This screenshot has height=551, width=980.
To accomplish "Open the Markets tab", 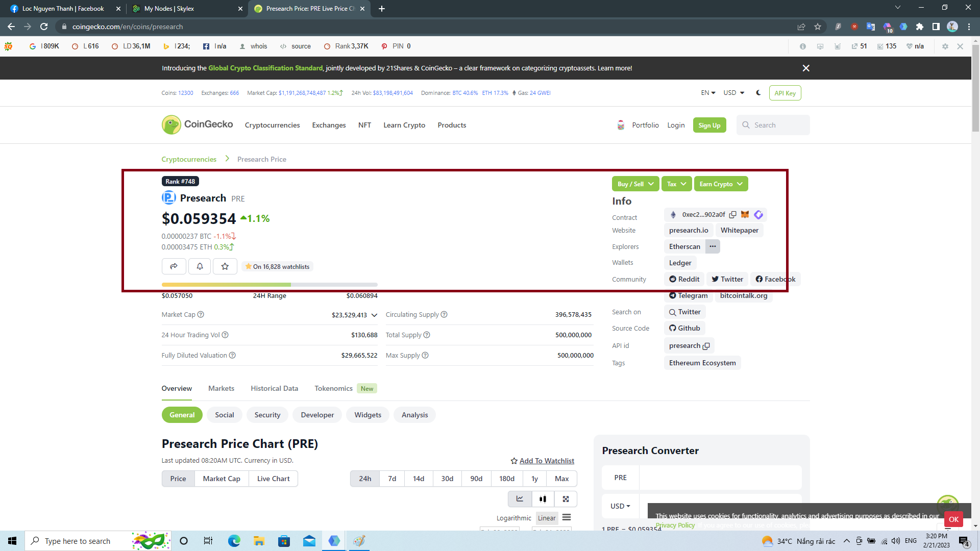I will click(x=221, y=388).
